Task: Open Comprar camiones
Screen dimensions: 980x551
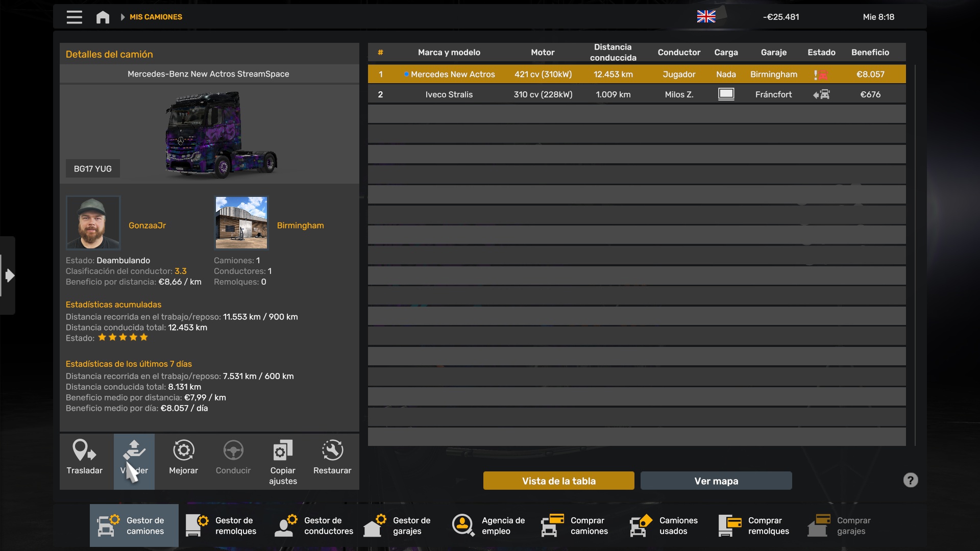Action: pos(578,525)
